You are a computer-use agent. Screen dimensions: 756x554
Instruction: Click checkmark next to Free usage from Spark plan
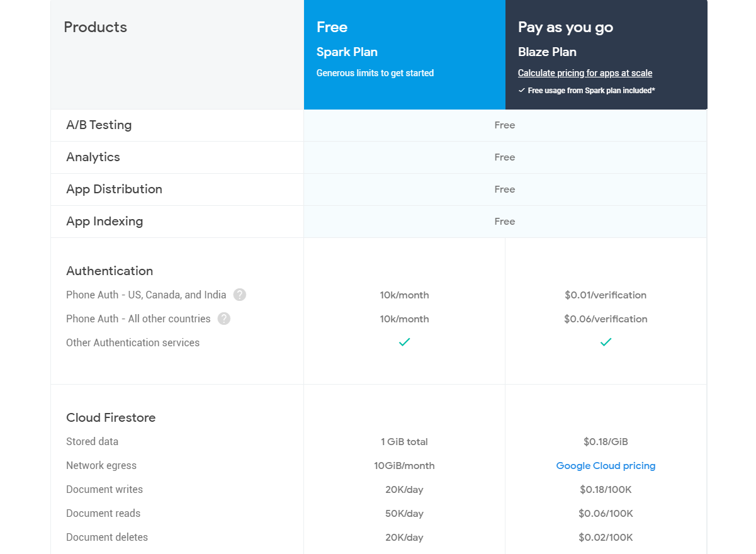(522, 91)
